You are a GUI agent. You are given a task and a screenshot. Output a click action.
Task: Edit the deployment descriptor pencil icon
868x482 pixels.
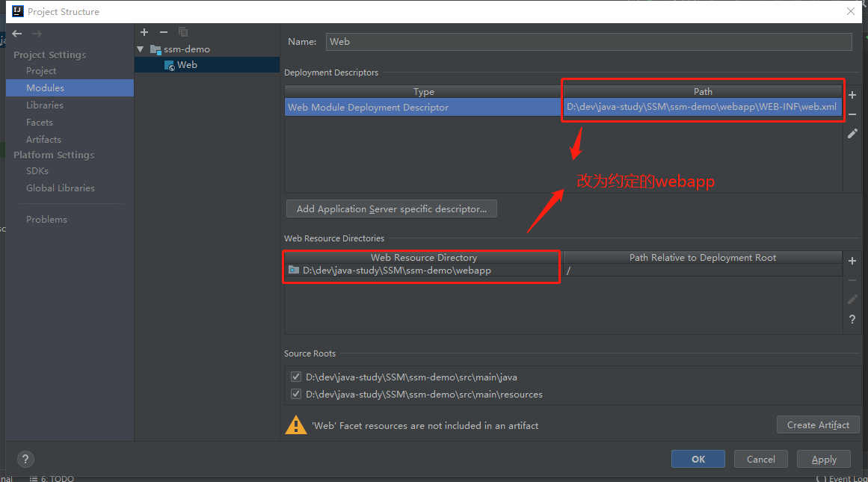click(852, 133)
